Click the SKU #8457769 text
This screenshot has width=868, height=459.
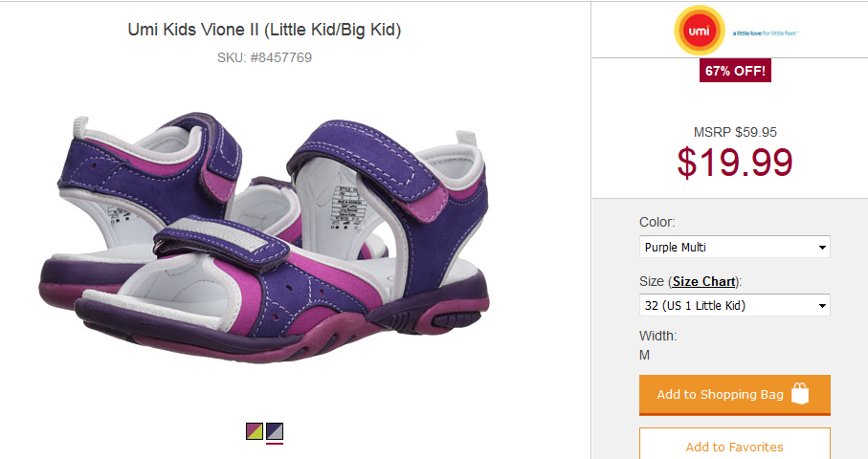(264, 57)
